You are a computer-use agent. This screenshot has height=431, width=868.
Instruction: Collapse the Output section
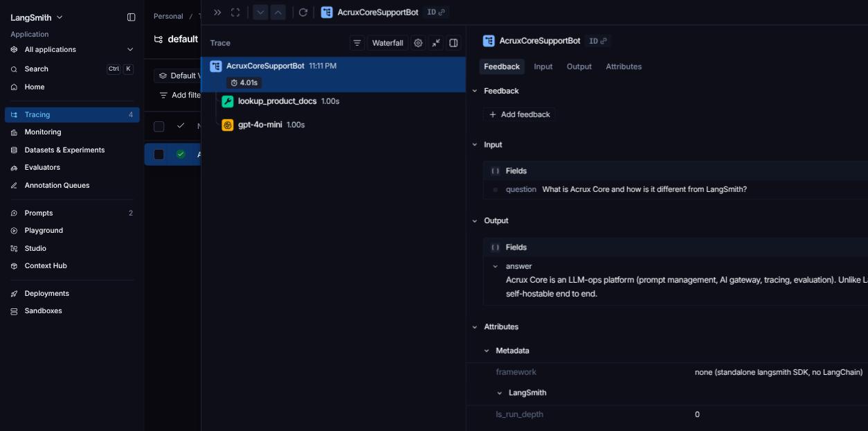pyautogui.click(x=475, y=221)
